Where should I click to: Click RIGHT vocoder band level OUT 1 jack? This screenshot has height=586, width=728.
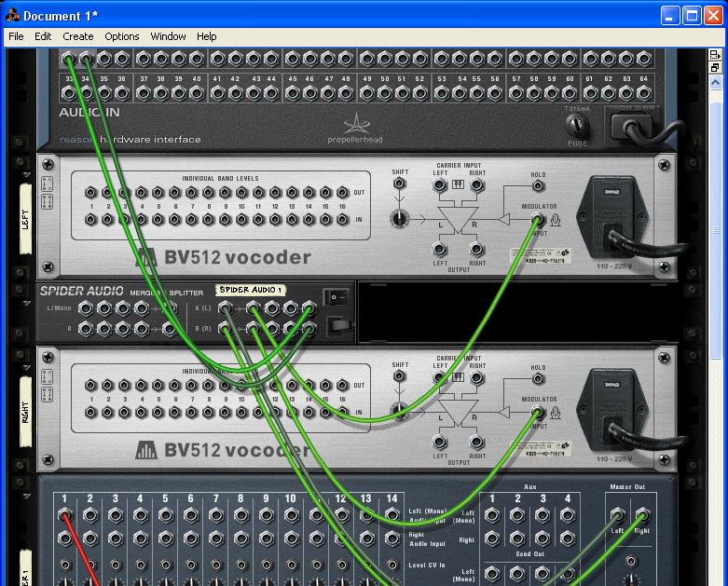(90, 385)
